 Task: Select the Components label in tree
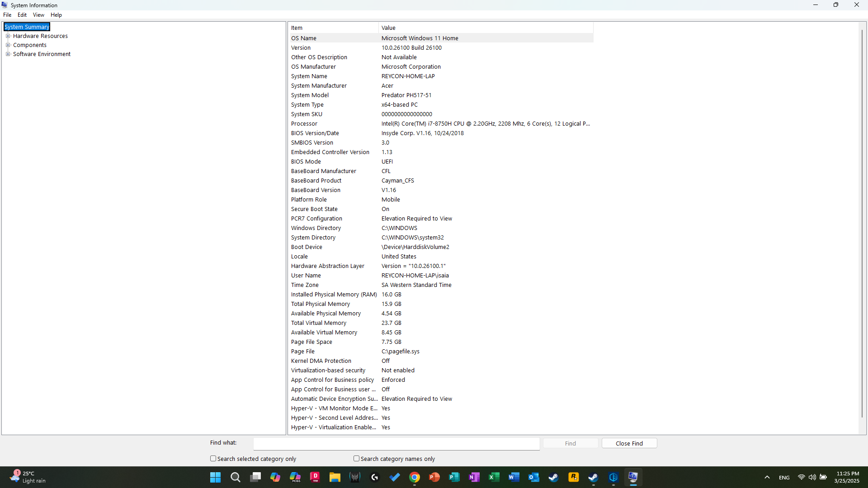coord(30,45)
